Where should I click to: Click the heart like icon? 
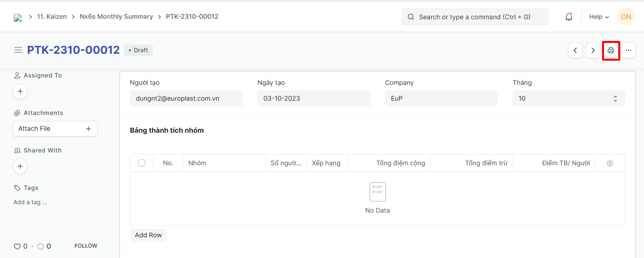tap(17, 246)
